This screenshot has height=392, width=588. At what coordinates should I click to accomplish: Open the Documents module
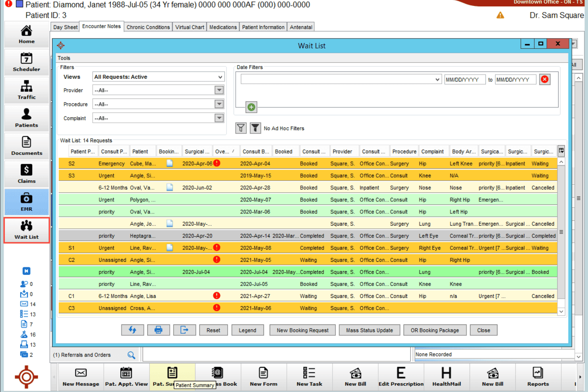tap(27, 146)
